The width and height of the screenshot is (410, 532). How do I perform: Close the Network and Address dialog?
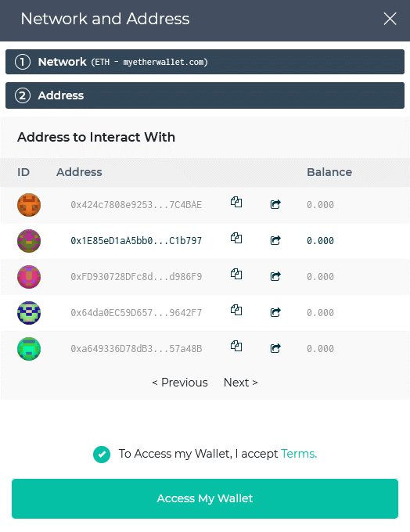coord(390,19)
